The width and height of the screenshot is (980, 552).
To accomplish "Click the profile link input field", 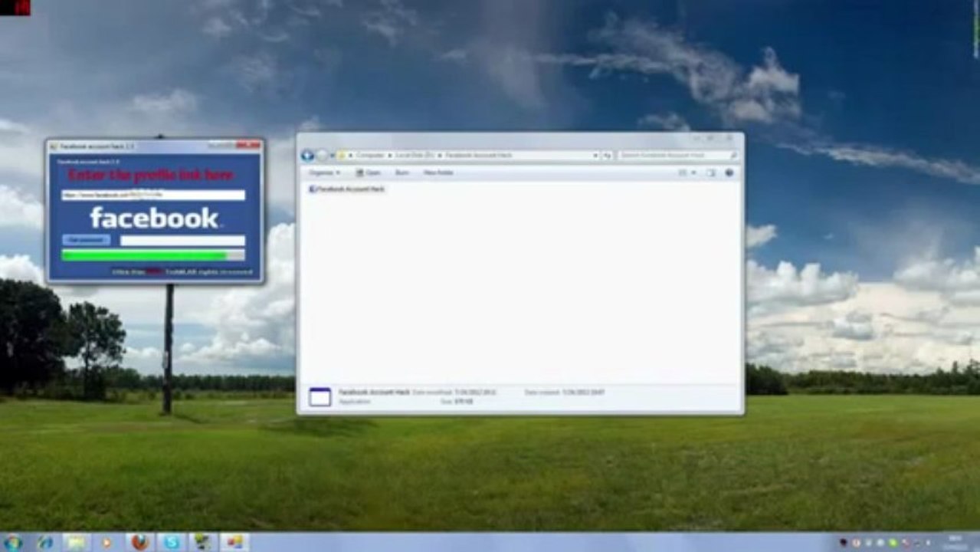I will pos(153,195).
